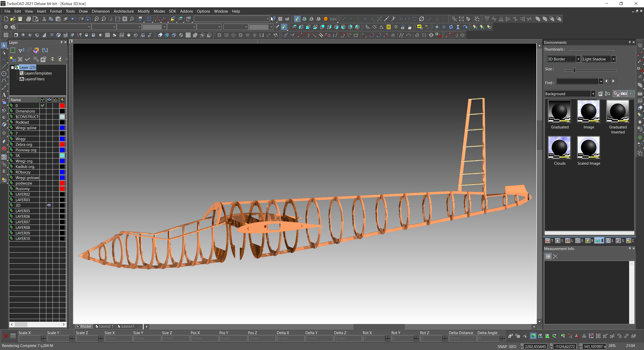Open the Architecture menu
Image resolution: width=644 pixels, height=350 pixels.
tap(124, 11)
